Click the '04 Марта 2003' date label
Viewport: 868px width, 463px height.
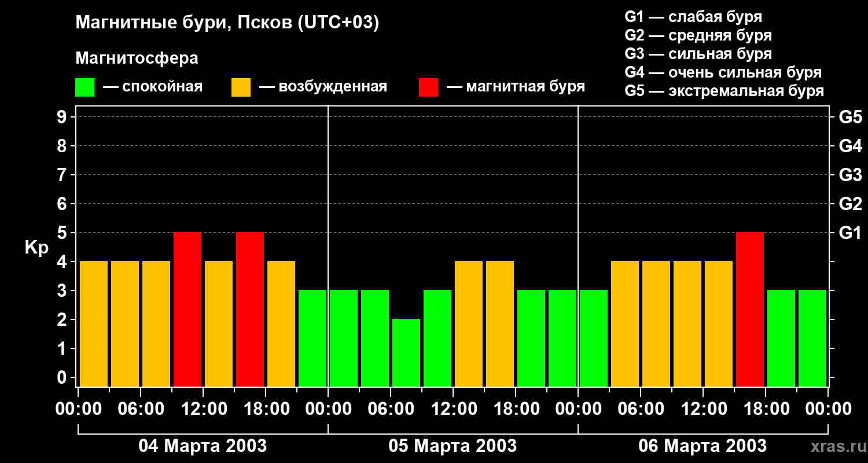203,446
